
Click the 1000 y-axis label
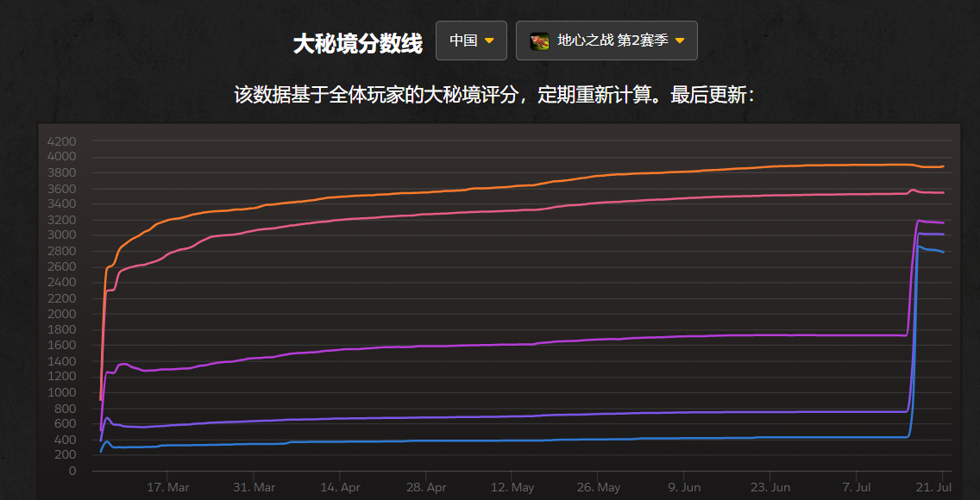click(x=62, y=392)
